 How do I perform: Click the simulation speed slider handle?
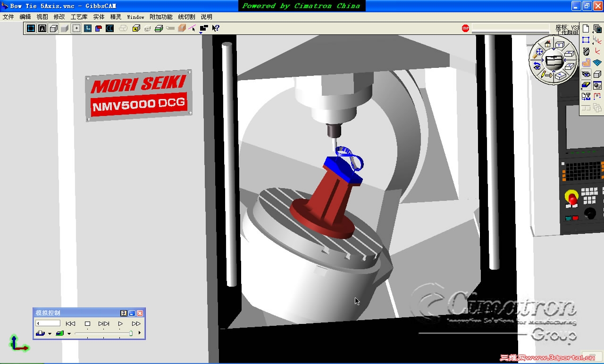(x=131, y=333)
